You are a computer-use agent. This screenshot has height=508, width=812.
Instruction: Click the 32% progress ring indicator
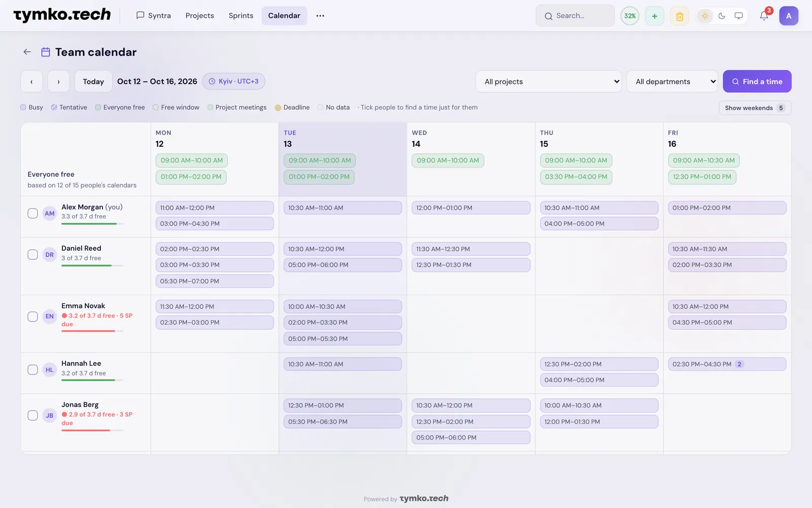click(x=630, y=16)
